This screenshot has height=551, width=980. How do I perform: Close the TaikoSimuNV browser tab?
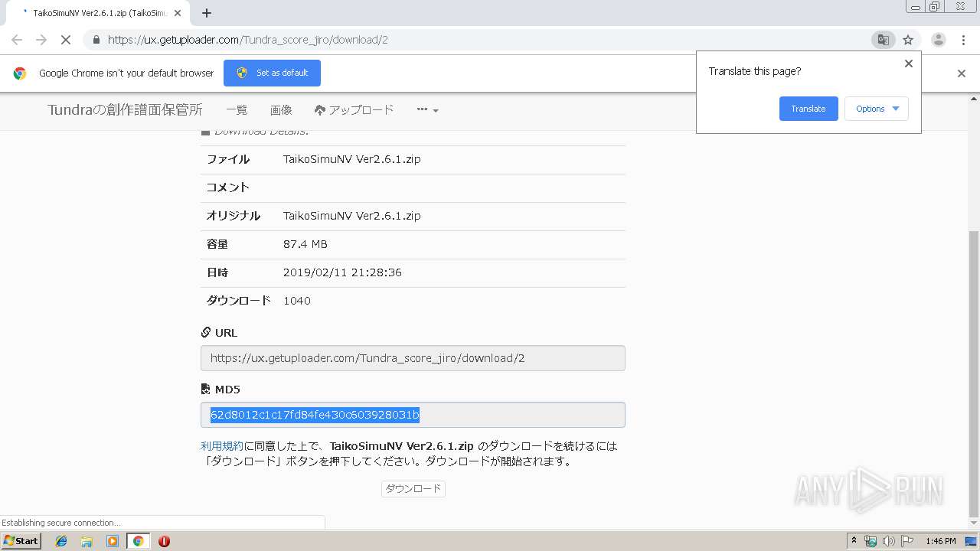[x=178, y=13]
